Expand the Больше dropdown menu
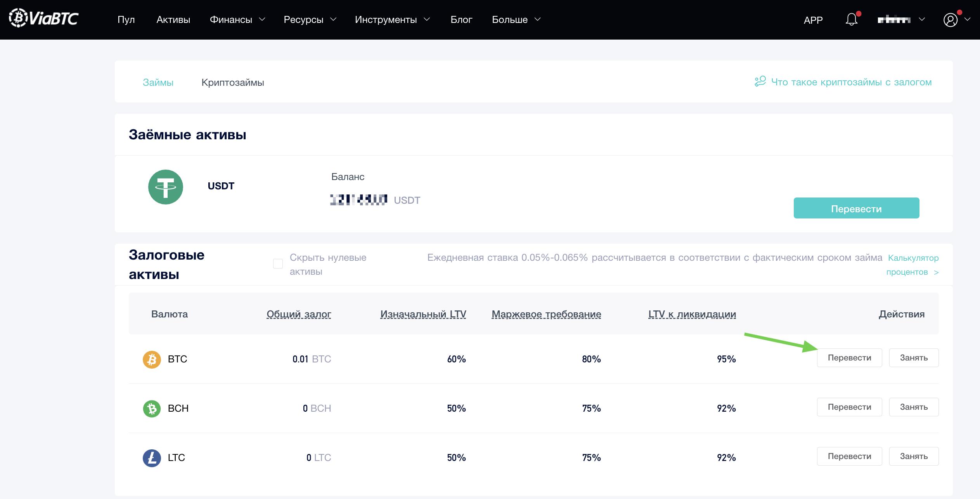The image size is (980, 499). click(516, 19)
